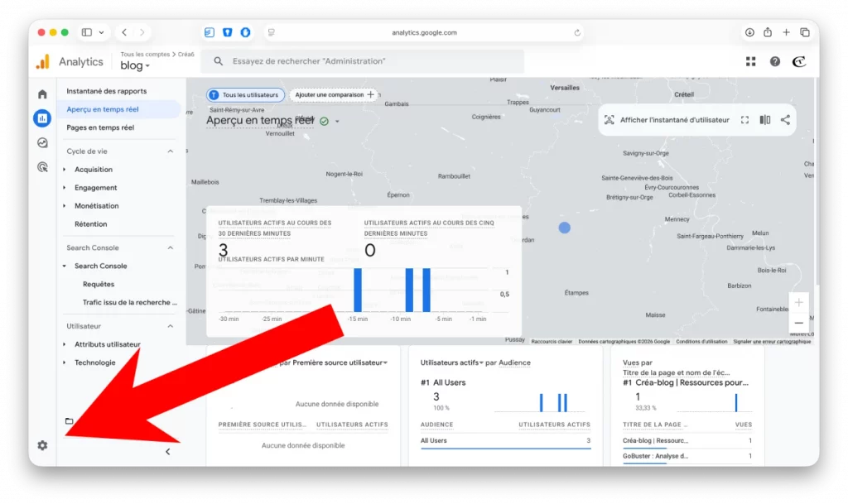Open the Google apps grid icon
The image size is (848, 504).
(x=750, y=62)
